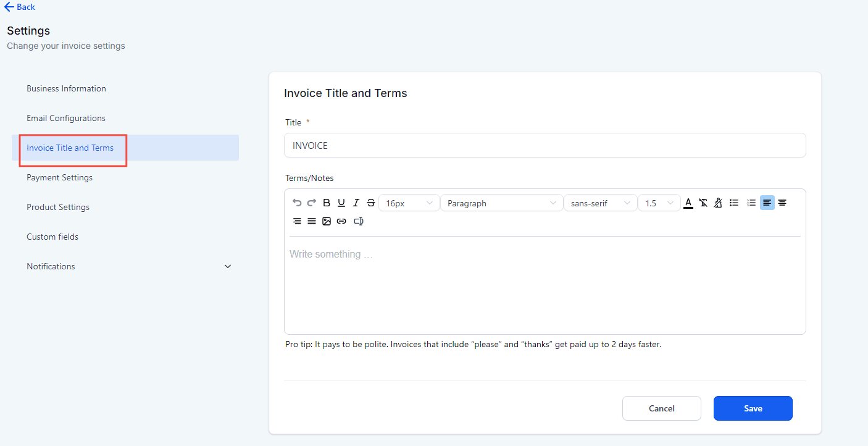
Task: Go Back using the arrow link
Action: (19, 7)
